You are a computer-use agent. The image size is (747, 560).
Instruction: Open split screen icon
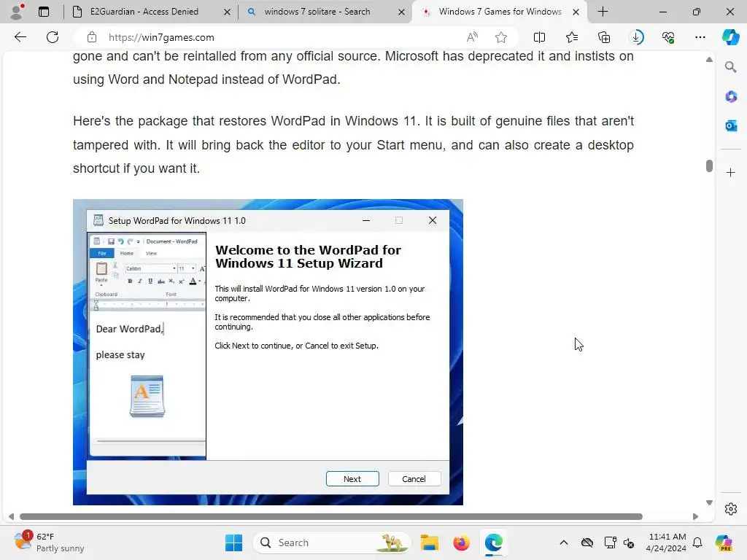coord(539,37)
